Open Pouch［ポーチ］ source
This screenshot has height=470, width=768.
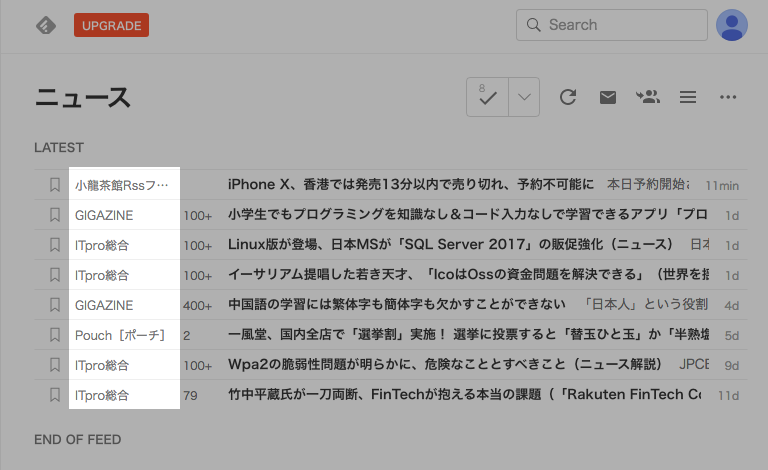(x=120, y=335)
